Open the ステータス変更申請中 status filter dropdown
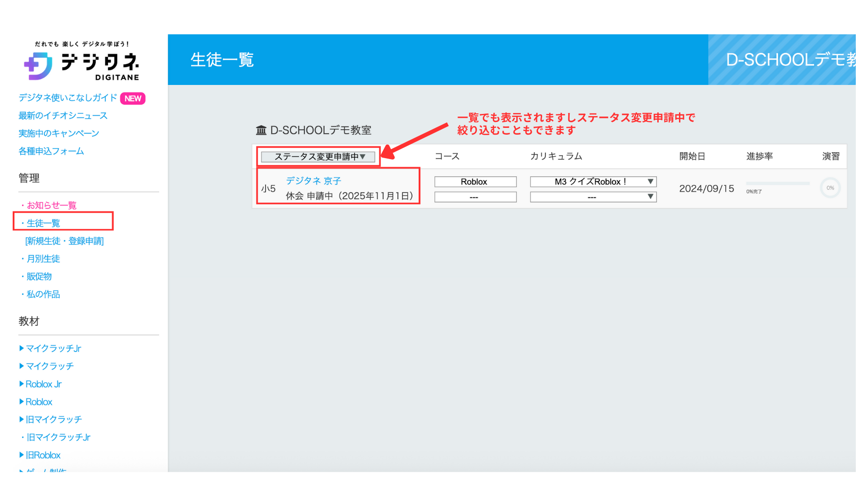Viewport: 868px width, 488px height. coord(317,157)
